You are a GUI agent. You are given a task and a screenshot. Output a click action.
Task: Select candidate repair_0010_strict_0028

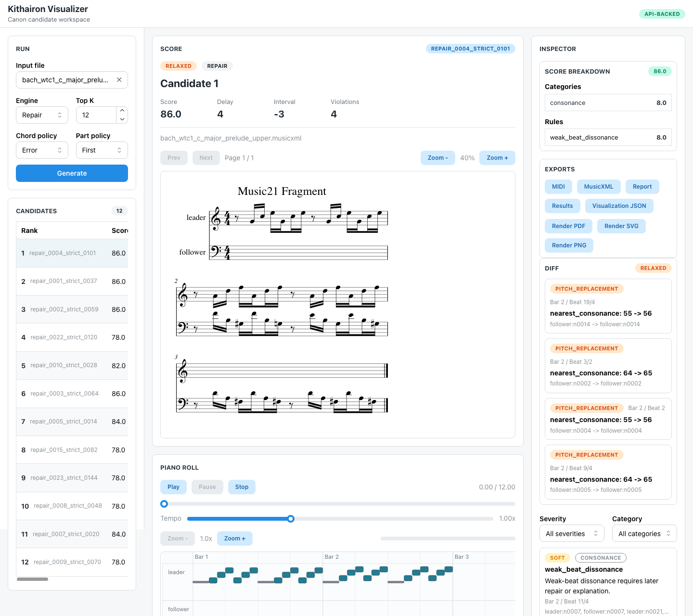tap(72, 365)
